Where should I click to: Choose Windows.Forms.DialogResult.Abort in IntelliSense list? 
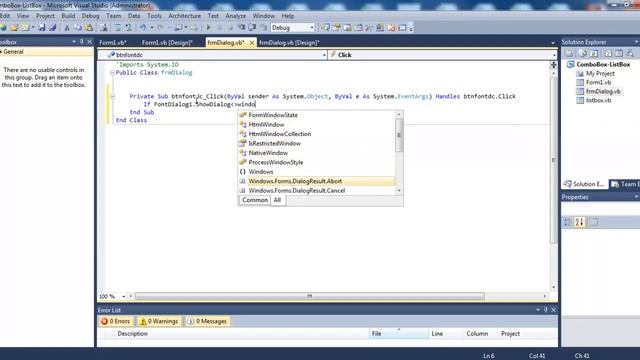point(317,181)
